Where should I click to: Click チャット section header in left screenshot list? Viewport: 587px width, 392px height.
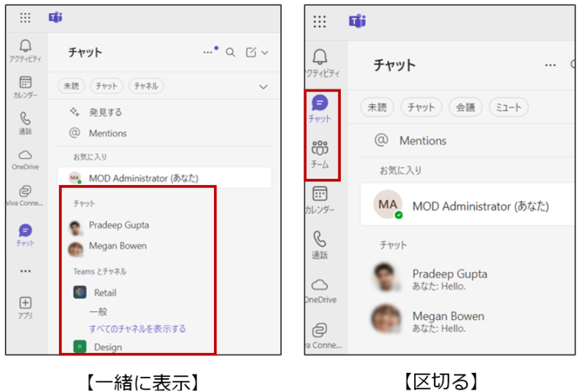tap(84, 204)
